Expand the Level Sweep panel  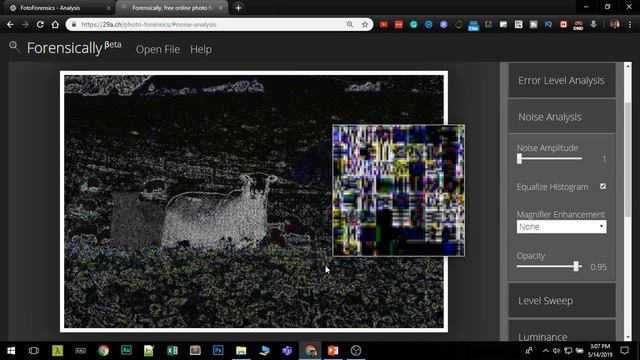click(x=562, y=301)
